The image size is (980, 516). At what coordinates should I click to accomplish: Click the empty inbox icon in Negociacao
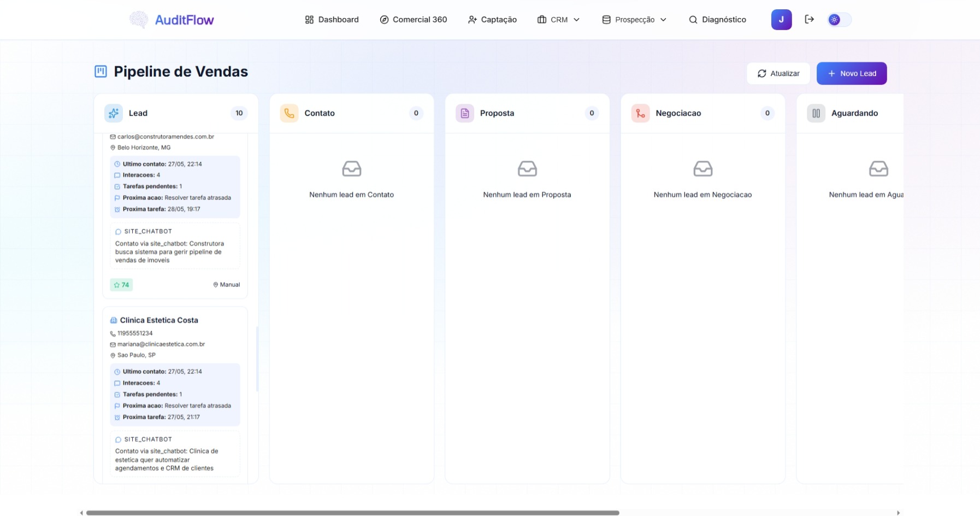pyautogui.click(x=703, y=169)
